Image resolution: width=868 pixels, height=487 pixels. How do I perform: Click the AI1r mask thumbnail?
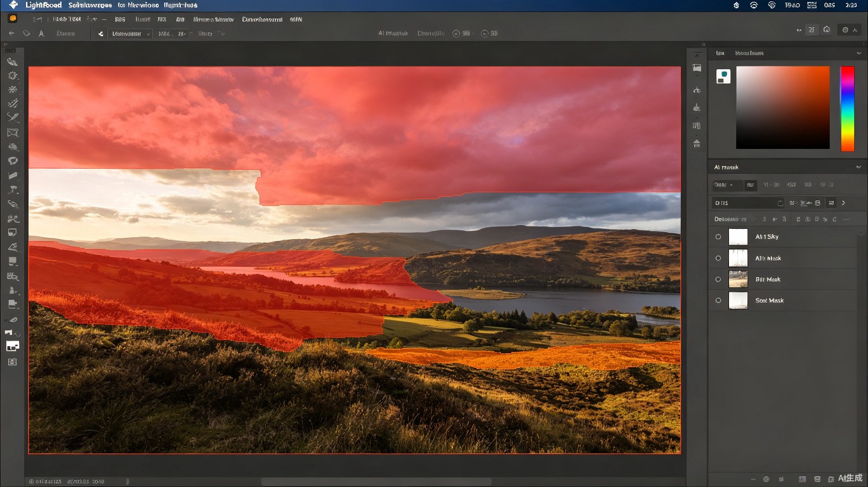(738, 258)
